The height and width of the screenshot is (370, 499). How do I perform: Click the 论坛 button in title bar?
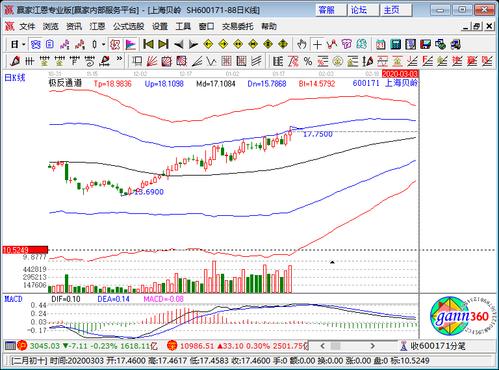[x=359, y=10]
